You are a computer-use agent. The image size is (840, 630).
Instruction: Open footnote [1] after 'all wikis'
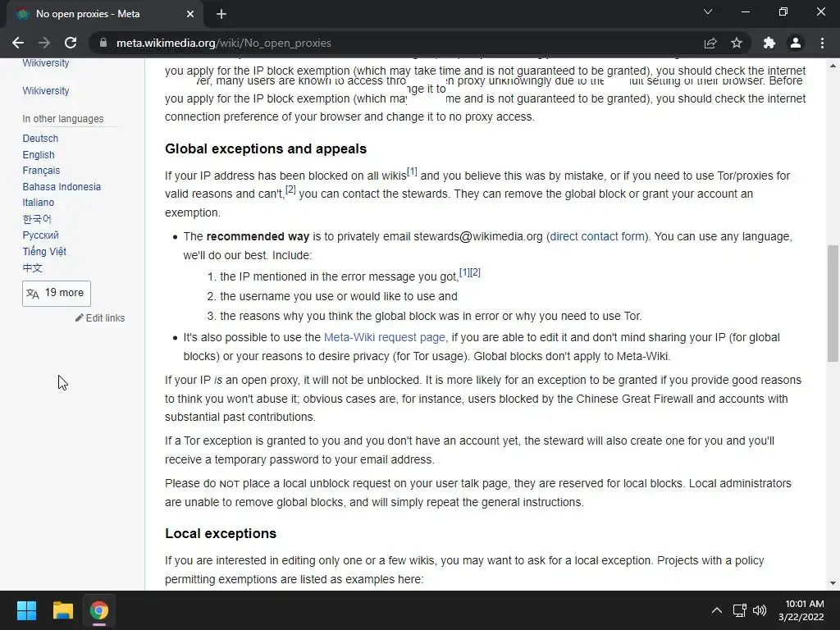(412, 171)
